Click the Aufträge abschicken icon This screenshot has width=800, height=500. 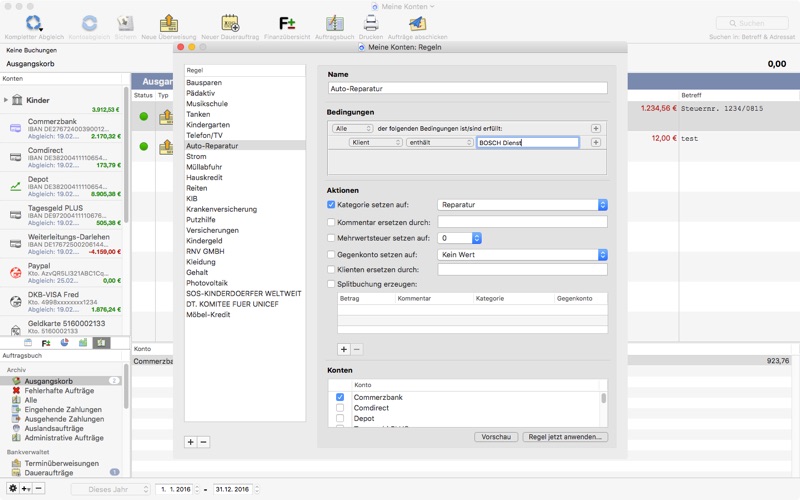pyautogui.click(x=417, y=23)
